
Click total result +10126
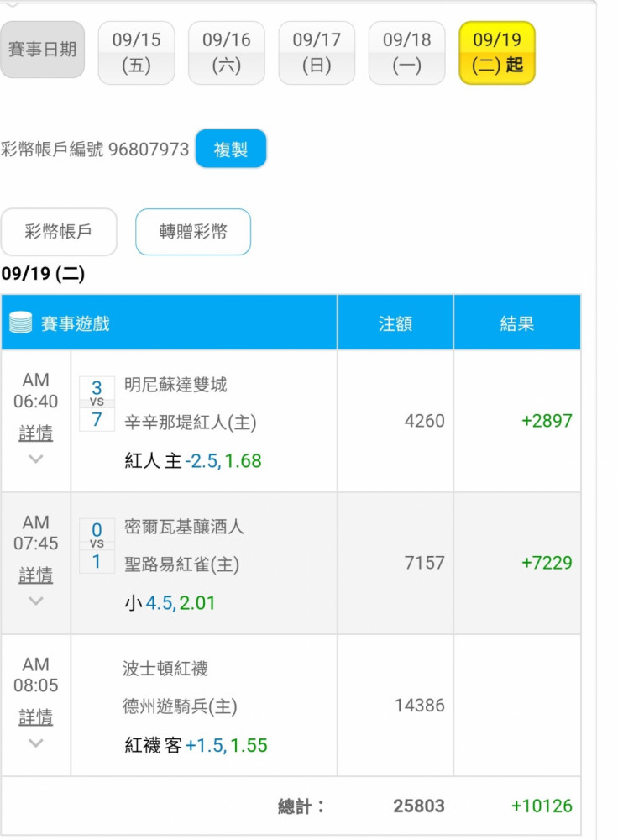(x=542, y=806)
